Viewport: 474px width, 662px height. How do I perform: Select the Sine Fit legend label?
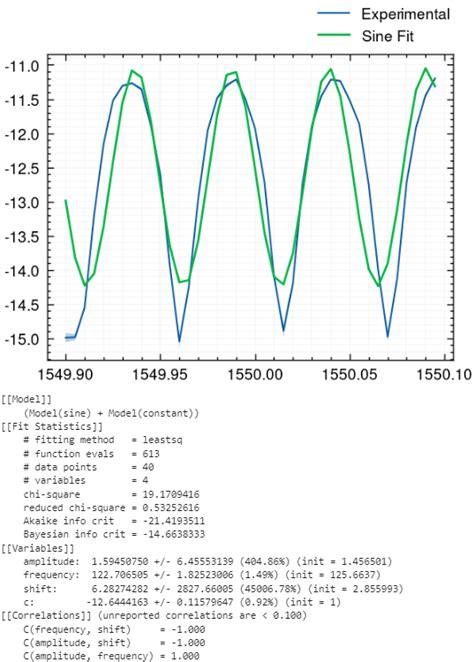pos(387,36)
